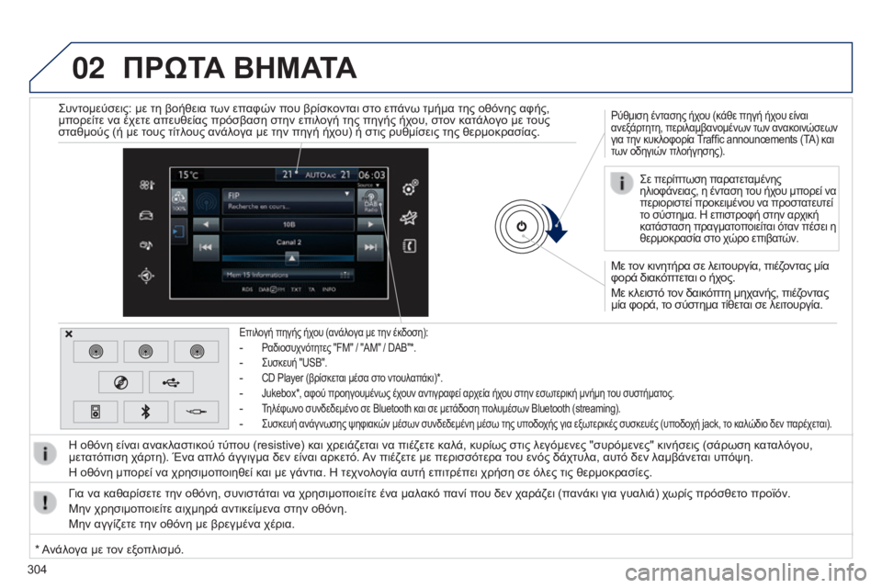
Task: Toggle the RDS indicator
Action: tap(247, 289)
